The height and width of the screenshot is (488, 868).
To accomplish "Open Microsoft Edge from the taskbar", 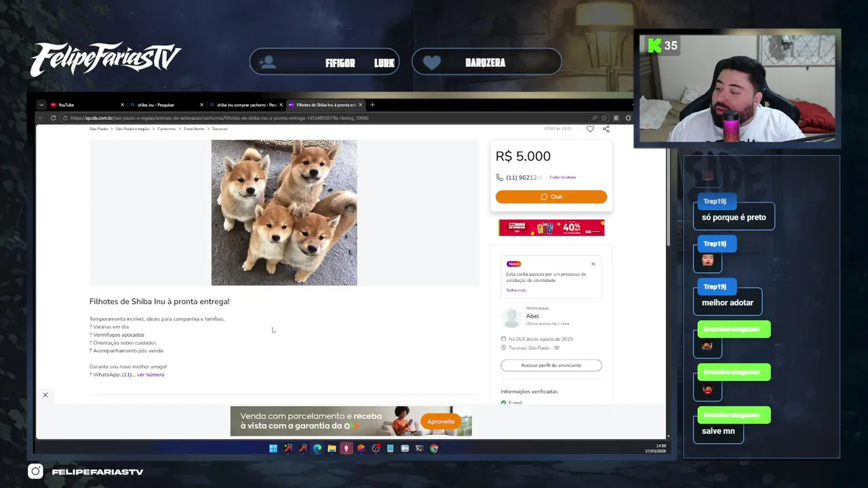I will point(317,449).
